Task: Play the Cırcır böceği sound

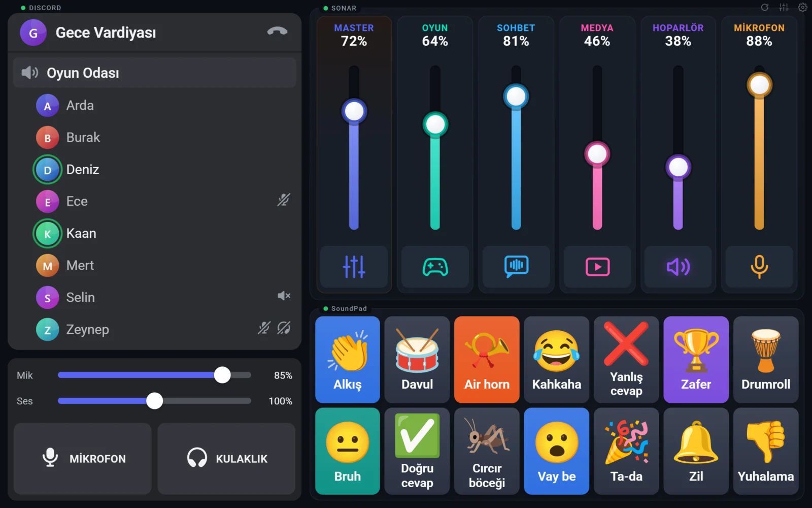Action: point(487,451)
